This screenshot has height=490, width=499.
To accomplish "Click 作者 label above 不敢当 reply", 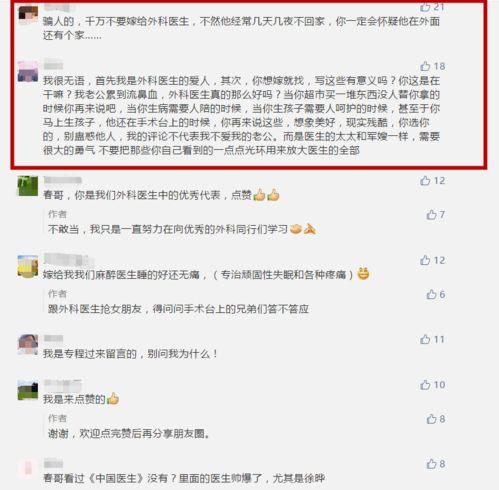I will click(x=57, y=214).
